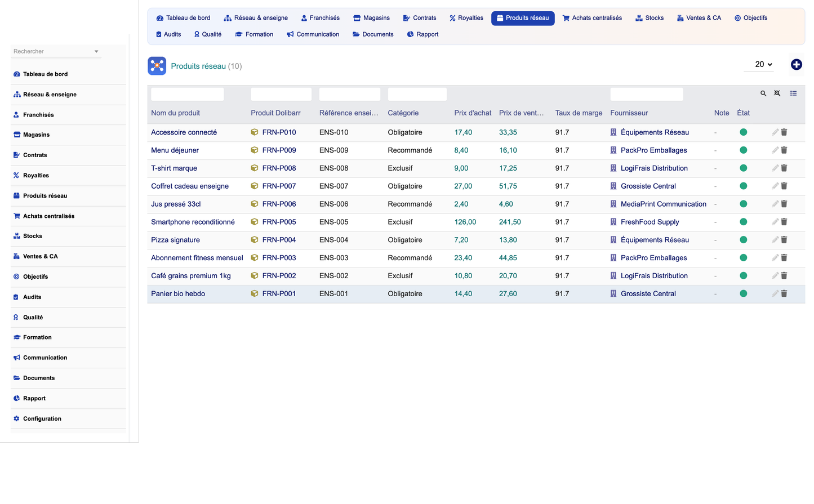Sort by the Taux de marge column header
The height and width of the screenshot is (504, 814).
click(579, 113)
